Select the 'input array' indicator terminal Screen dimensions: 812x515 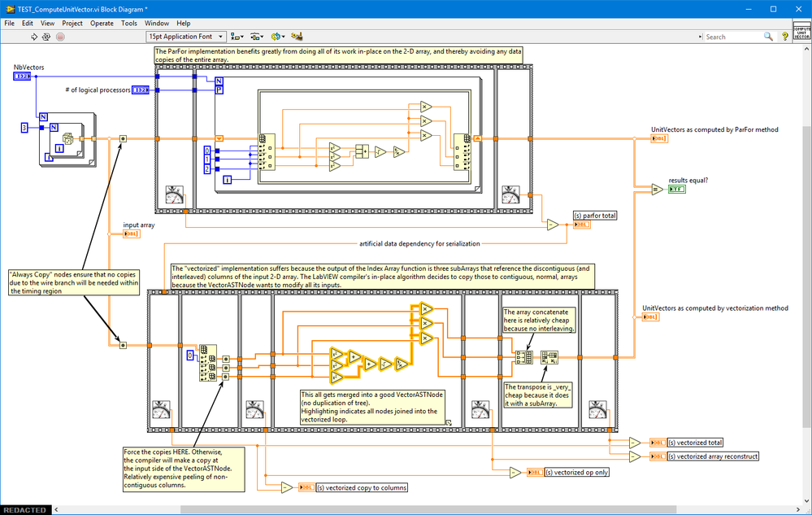[131, 233]
